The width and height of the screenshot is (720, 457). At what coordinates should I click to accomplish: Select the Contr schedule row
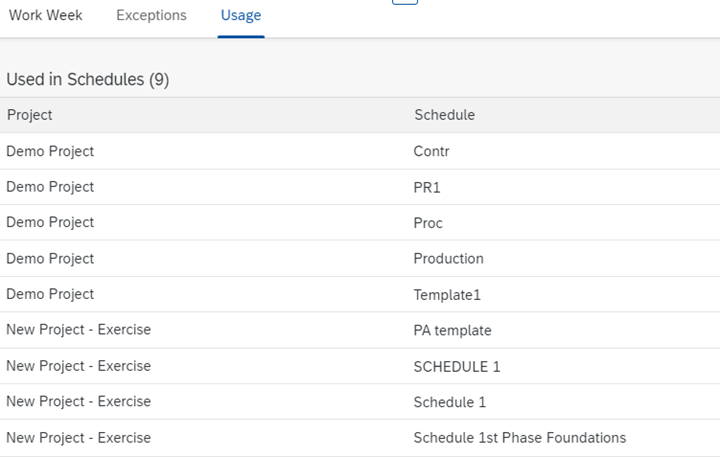360,151
